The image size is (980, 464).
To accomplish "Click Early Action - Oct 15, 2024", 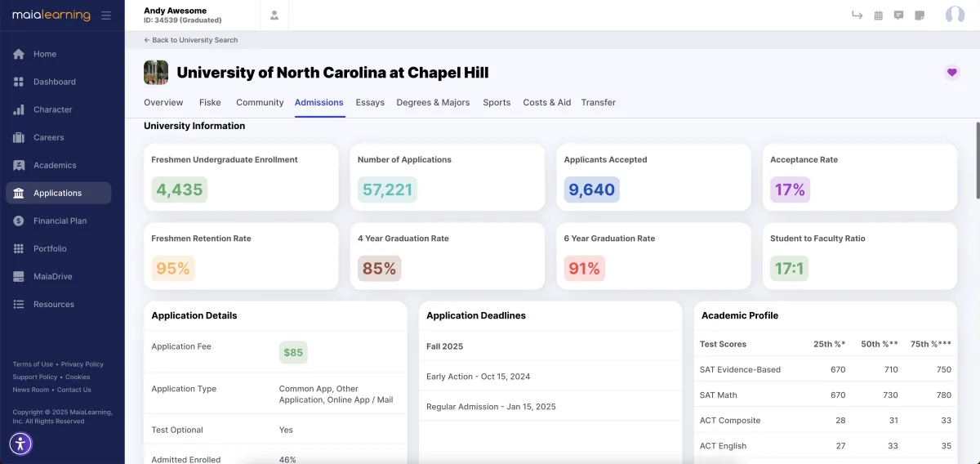I will coord(479,377).
